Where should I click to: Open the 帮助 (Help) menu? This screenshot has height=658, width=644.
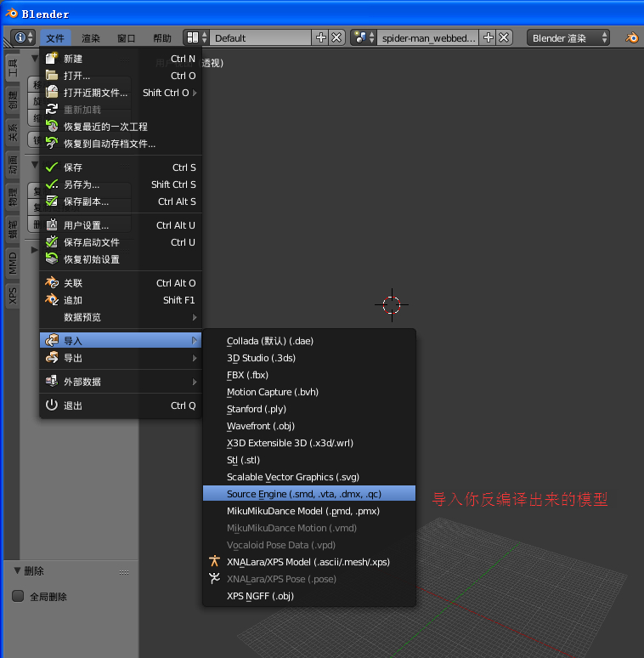162,38
